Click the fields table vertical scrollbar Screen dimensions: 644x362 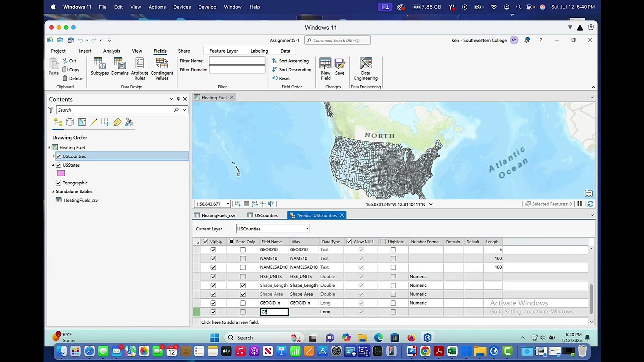(591, 298)
